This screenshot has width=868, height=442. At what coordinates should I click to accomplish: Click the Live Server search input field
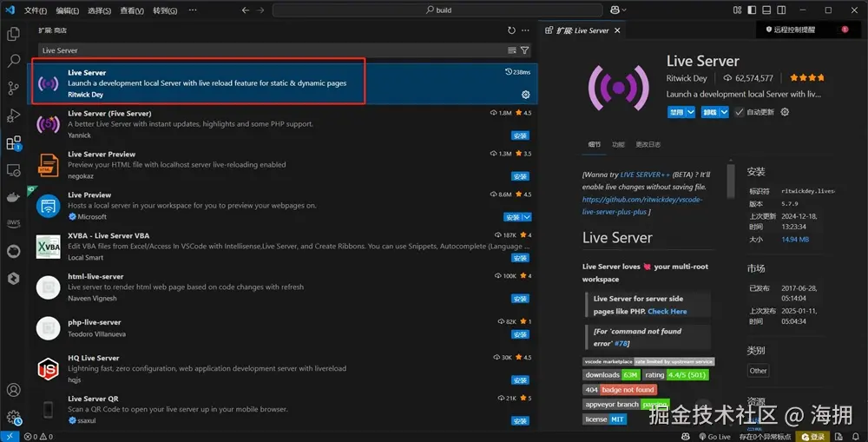click(271, 50)
